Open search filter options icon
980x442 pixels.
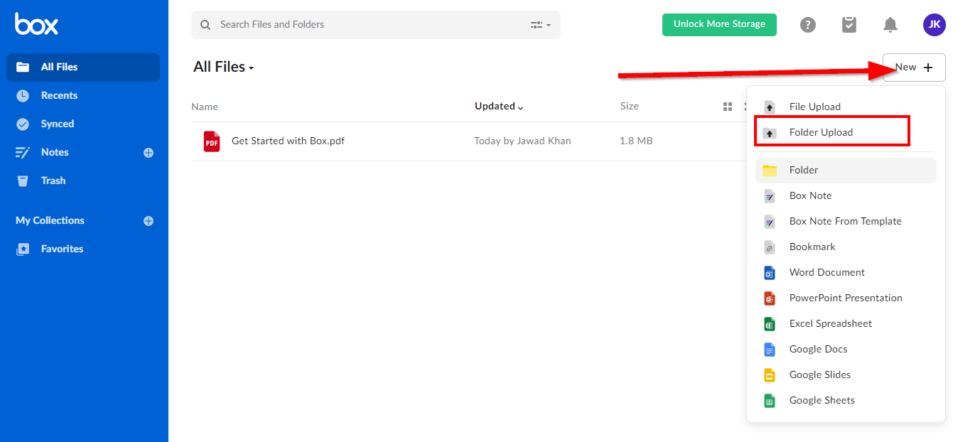541,25
